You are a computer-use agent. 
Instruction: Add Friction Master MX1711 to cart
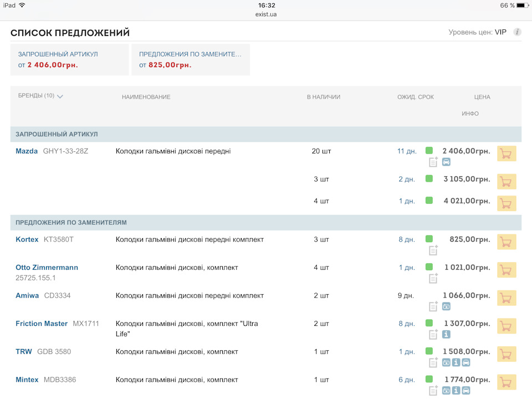coord(506,326)
